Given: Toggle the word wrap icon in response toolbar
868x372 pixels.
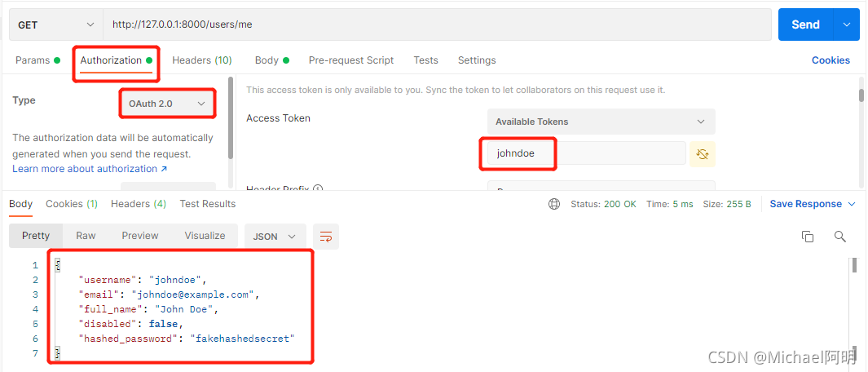Looking at the screenshot, I should pos(326,237).
